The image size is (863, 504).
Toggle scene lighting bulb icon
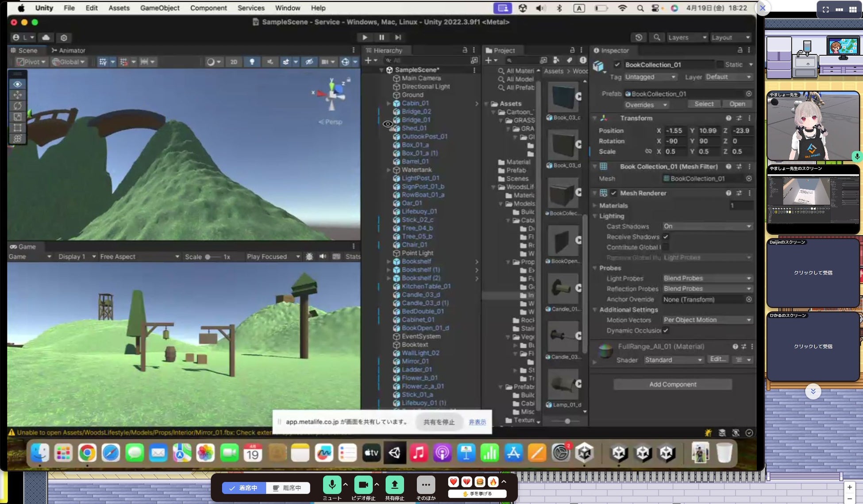point(252,62)
